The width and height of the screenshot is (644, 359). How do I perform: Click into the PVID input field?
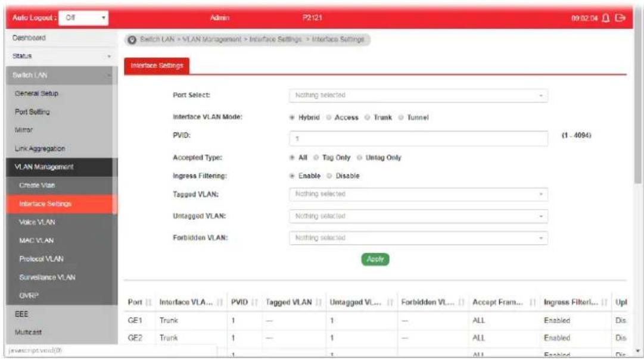pyautogui.click(x=418, y=139)
